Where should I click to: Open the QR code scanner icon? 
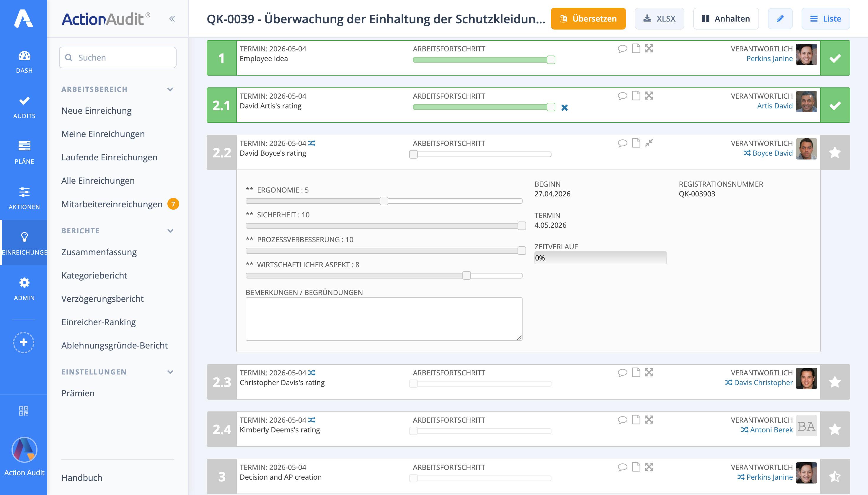(x=23, y=411)
